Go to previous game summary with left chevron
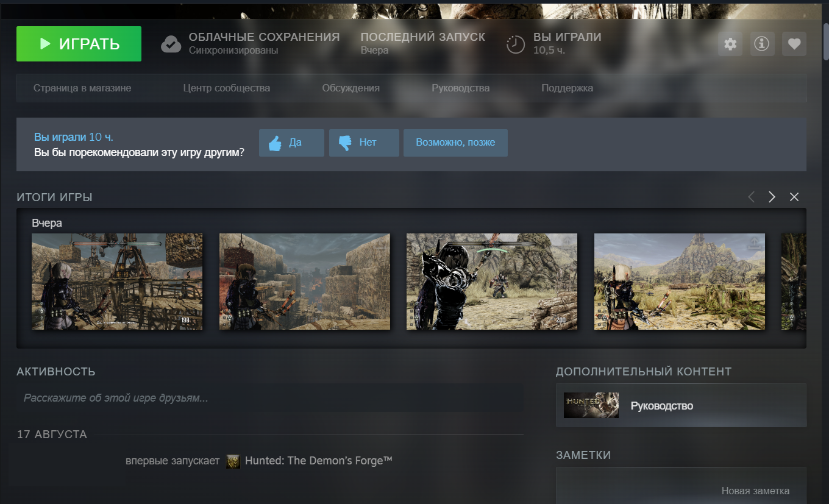This screenshot has height=504, width=829. [x=751, y=197]
